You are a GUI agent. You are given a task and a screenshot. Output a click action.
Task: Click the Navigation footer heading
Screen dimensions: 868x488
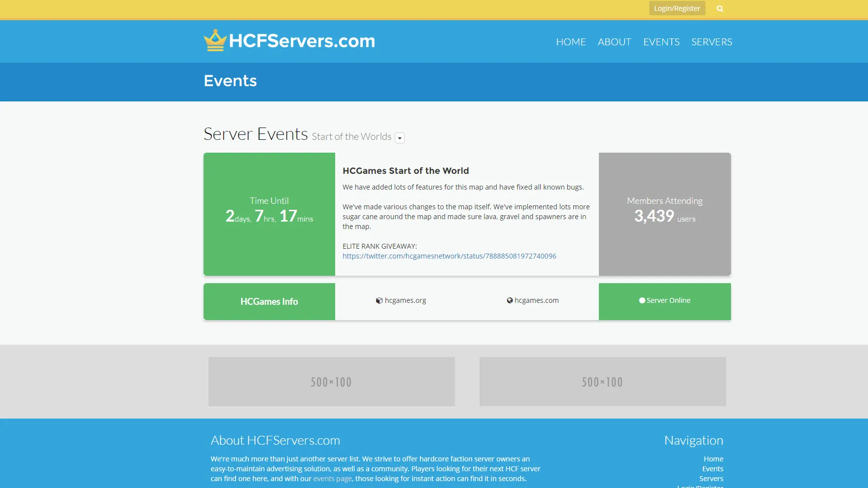694,440
